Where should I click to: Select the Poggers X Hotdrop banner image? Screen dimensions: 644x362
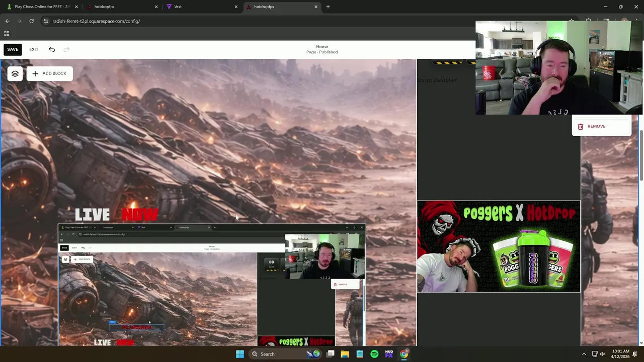[499, 246]
